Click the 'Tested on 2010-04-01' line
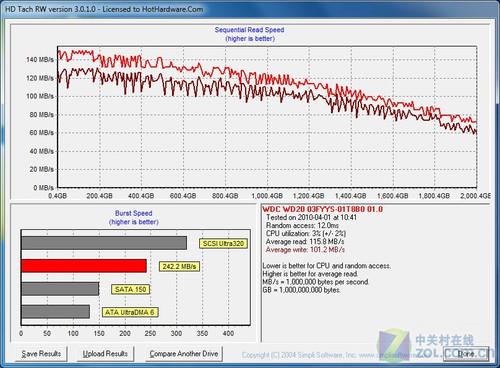Screen dimensions: 500x368 pyautogui.click(x=311, y=217)
